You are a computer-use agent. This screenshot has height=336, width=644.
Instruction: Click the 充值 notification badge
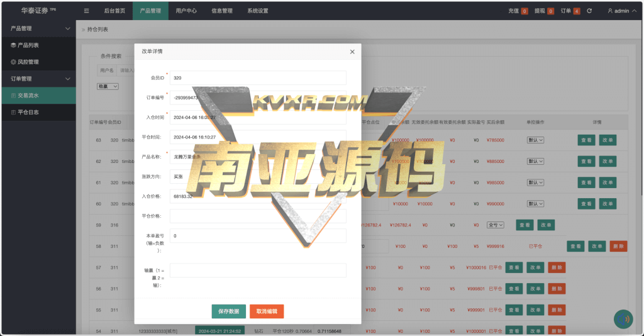click(525, 11)
